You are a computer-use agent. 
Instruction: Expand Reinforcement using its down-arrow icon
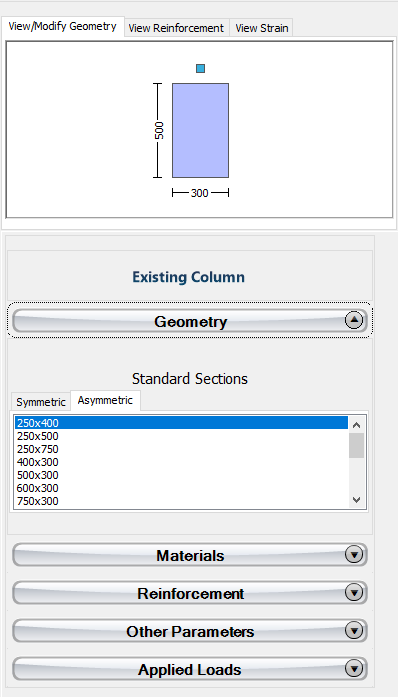pos(354,593)
